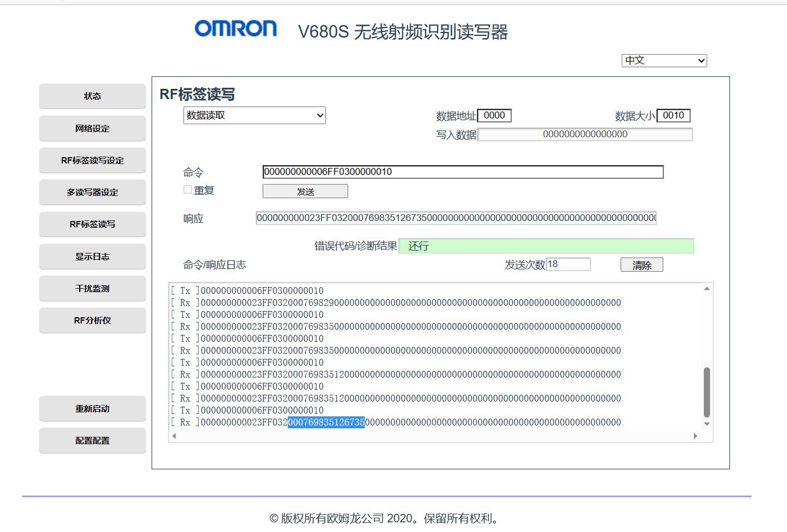Open the RF分析仪 analyzer page
The width and height of the screenshot is (787, 532).
pyautogui.click(x=92, y=321)
